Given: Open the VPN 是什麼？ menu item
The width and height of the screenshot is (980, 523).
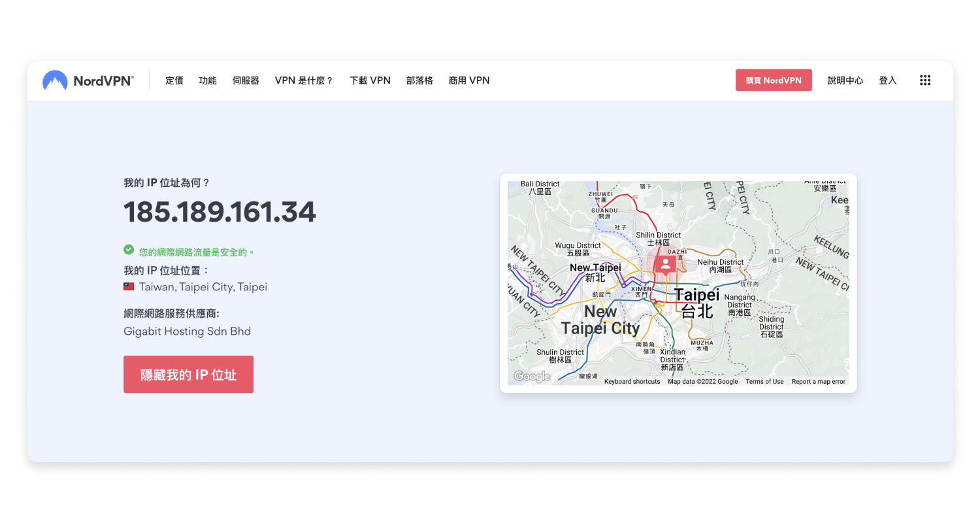Looking at the screenshot, I should pyautogui.click(x=304, y=80).
